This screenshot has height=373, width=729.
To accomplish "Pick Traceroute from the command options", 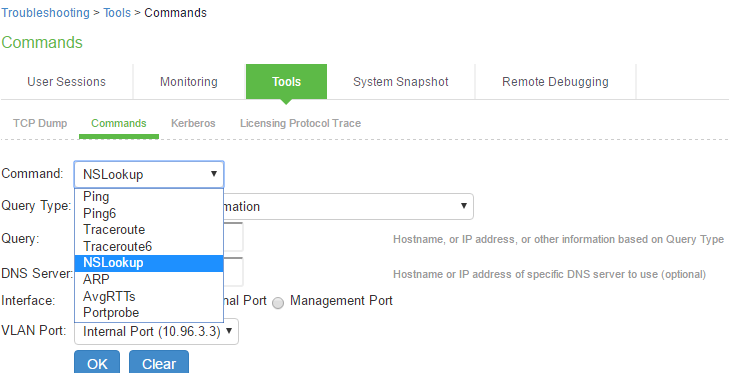I will (149, 230).
